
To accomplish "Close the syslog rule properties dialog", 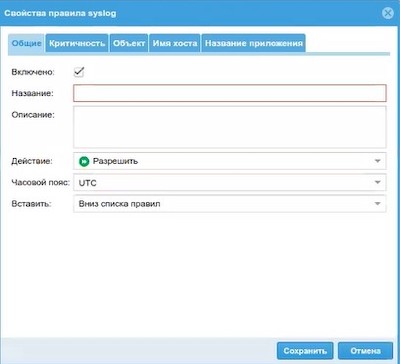I will click(387, 13).
